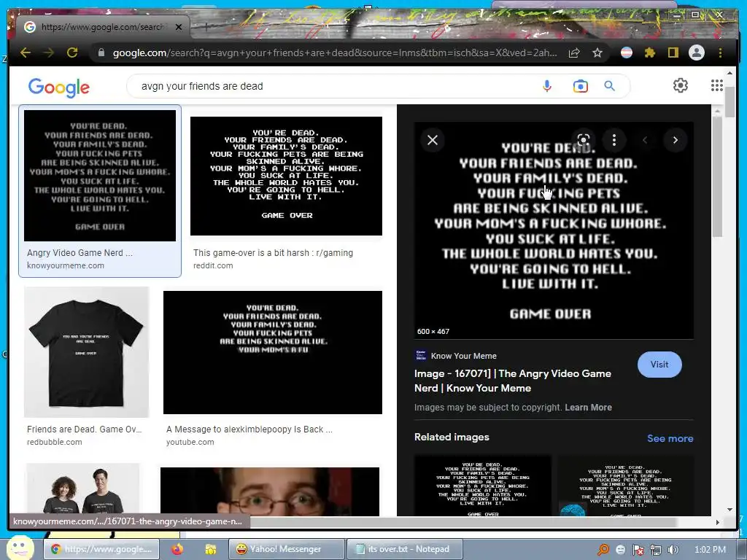The image size is (747, 560).
Task: Click the 1:02 PM taskbar clock
Action: click(x=711, y=550)
